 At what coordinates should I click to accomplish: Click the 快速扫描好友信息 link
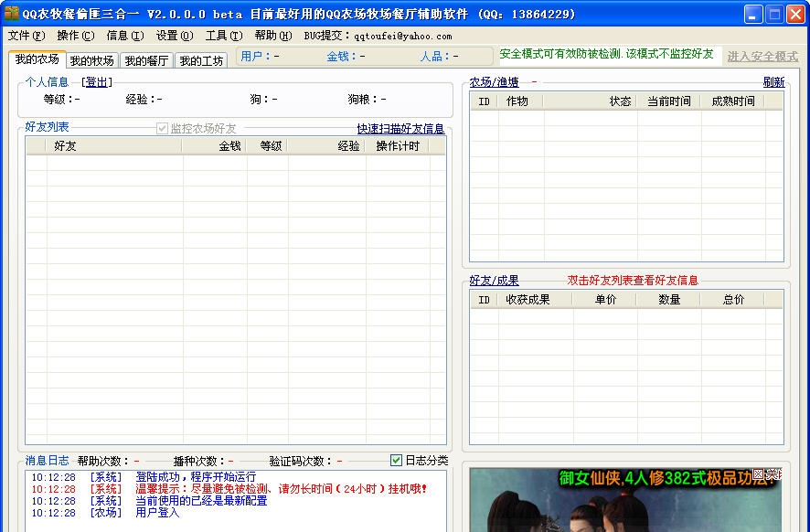coord(403,128)
